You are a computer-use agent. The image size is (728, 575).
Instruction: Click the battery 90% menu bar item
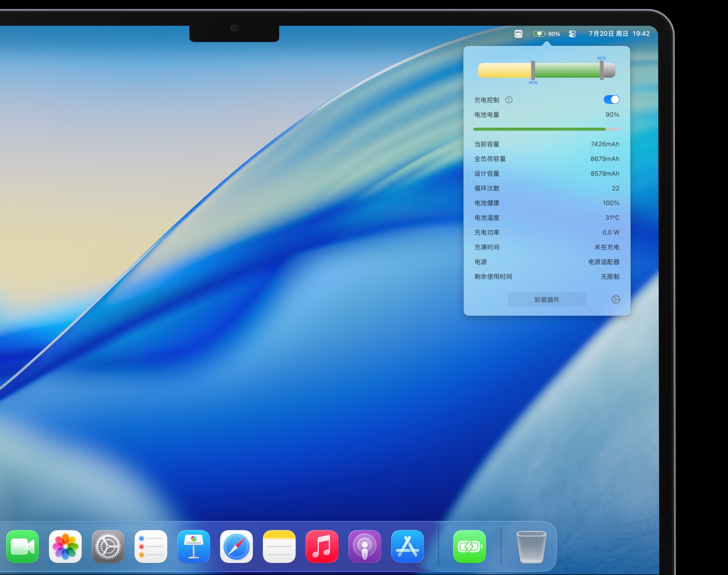tap(546, 34)
